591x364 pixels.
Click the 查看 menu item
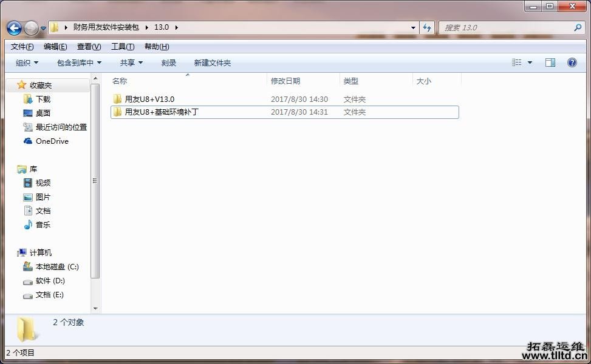tap(88, 46)
